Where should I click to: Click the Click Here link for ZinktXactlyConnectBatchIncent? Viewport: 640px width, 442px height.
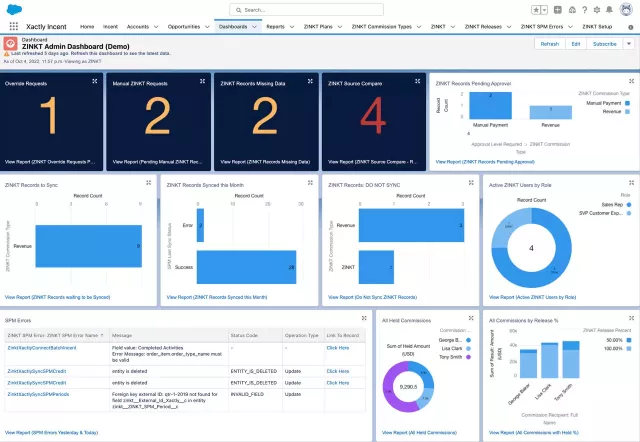tap(338, 348)
